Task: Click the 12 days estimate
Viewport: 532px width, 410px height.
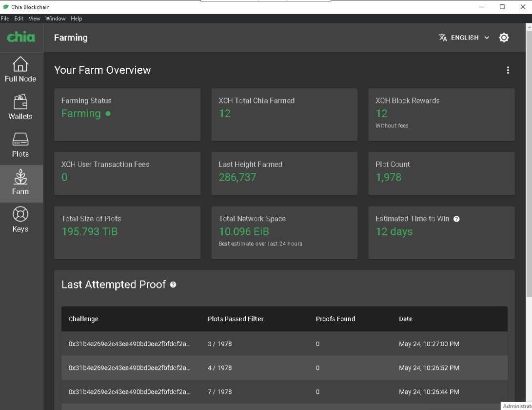Action: point(394,232)
